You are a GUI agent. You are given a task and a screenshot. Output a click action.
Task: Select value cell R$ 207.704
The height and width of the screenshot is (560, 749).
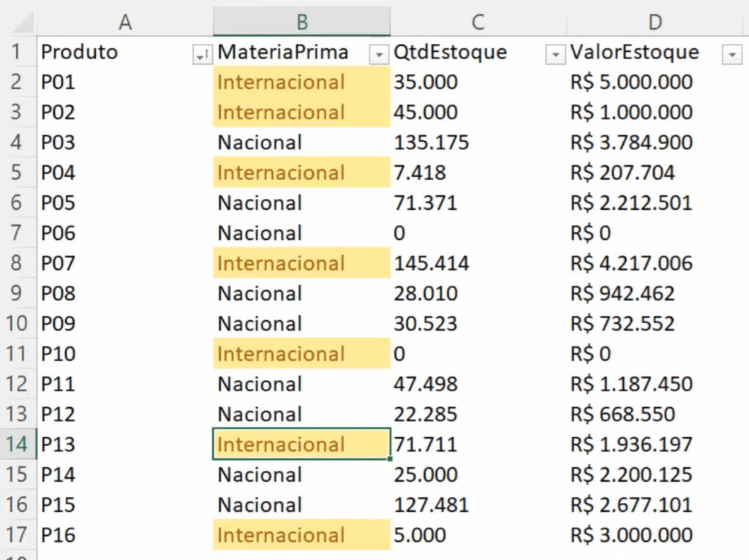tap(655, 173)
